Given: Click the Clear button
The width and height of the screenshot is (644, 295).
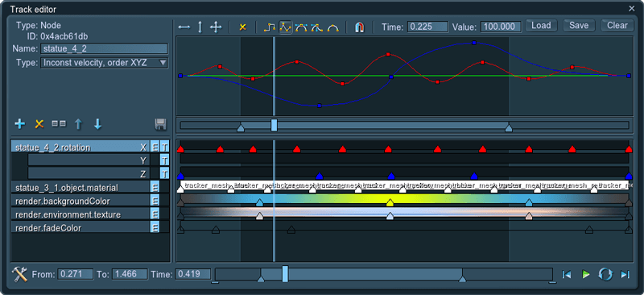Looking at the screenshot, I should click(617, 26).
